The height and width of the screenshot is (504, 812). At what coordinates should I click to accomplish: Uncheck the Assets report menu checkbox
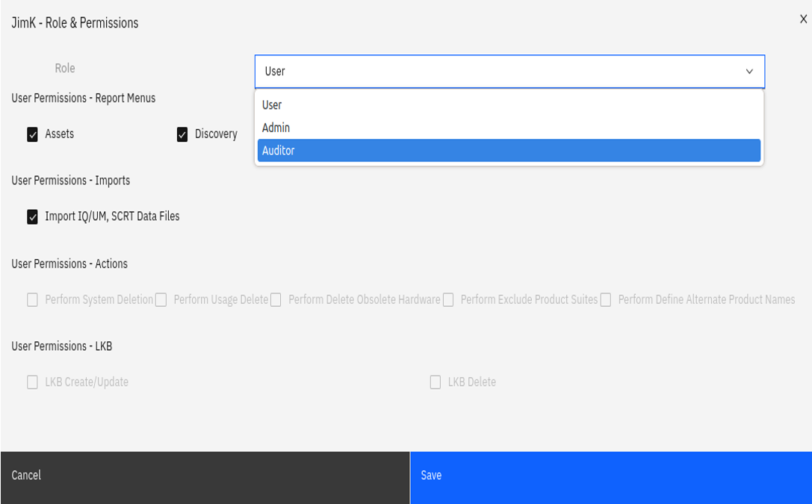click(x=33, y=135)
